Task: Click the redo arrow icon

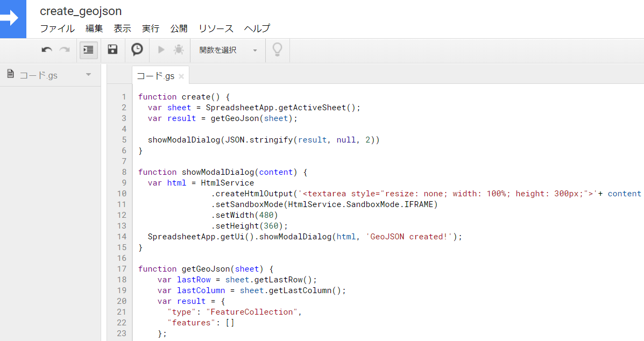Action: point(65,49)
